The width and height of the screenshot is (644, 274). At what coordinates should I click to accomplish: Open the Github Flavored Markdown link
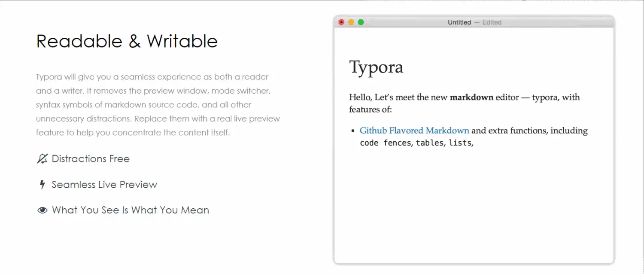(x=414, y=131)
